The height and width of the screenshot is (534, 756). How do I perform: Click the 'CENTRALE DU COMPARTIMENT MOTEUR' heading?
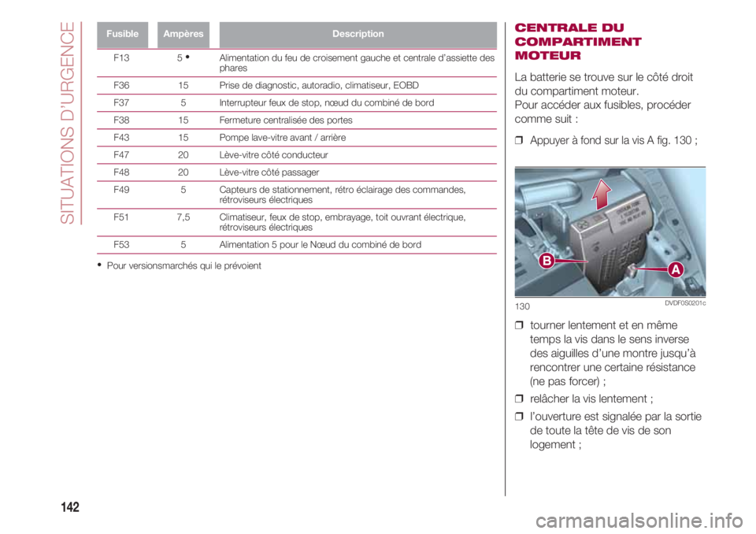pyautogui.click(x=577, y=42)
